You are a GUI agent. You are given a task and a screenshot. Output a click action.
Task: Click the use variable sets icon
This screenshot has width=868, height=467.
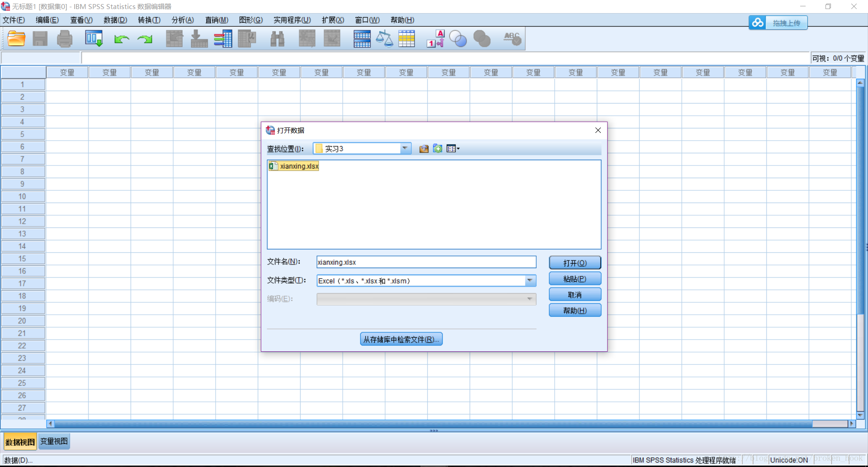(x=458, y=39)
